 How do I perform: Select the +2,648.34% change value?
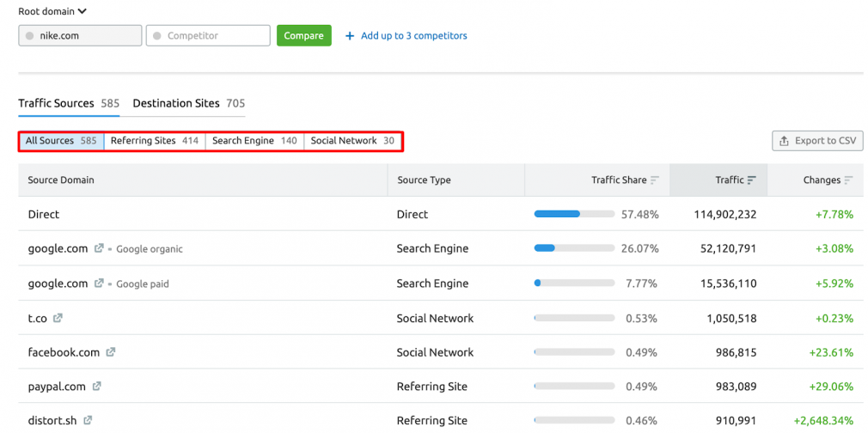pyautogui.click(x=823, y=420)
